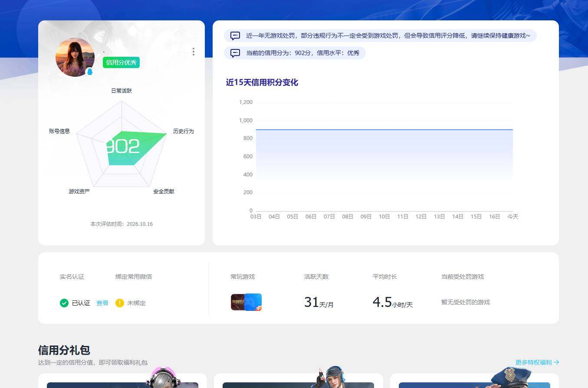
Task: Click the dark red game icon under 常玩游戏
Action: tap(237, 302)
